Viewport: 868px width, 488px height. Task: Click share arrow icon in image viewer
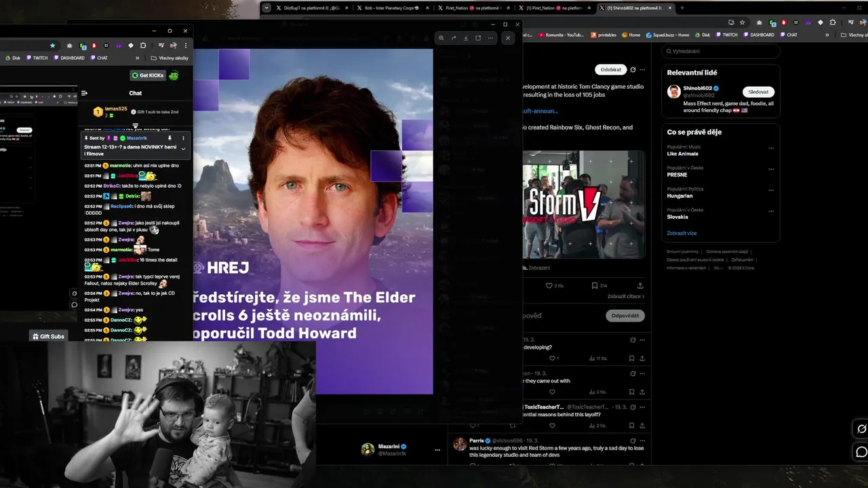click(x=454, y=38)
